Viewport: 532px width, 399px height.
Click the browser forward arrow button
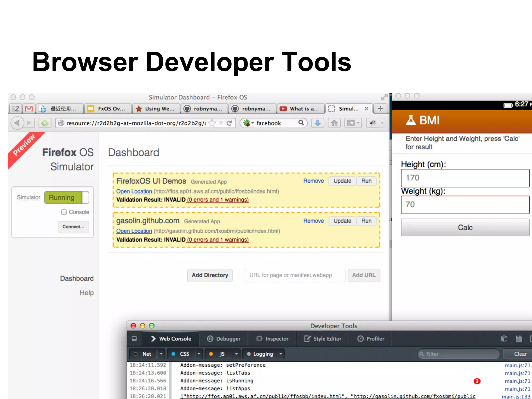[29, 123]
